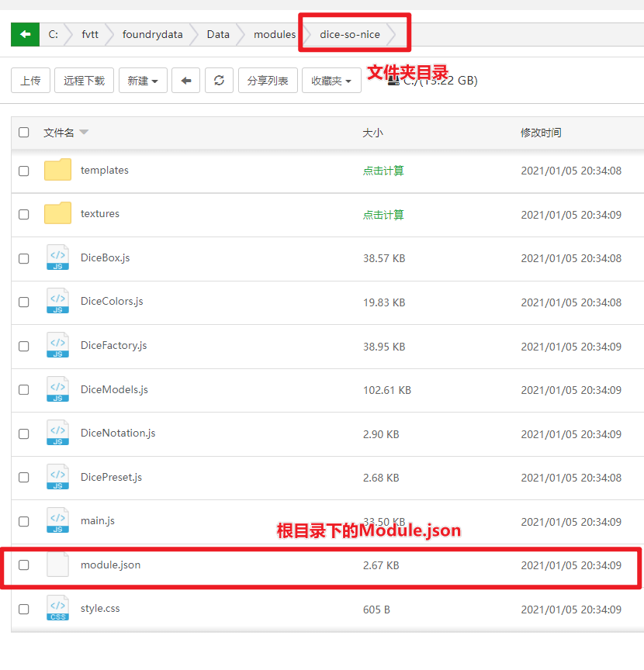Toggle the select-all checkbox in header
The height and width of the screenshot is (670, 644).
24,133
